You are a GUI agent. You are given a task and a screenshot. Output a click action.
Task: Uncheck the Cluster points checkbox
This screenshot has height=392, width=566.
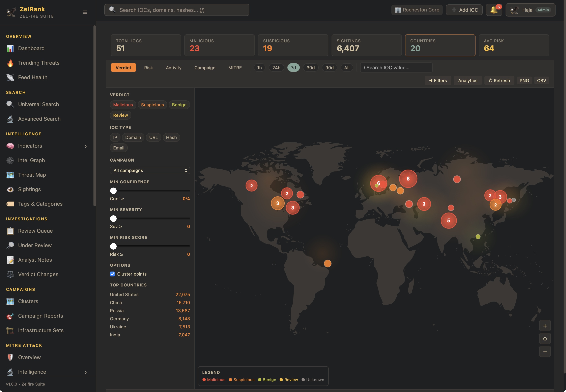pyautogui.click(x=112, y=274)
